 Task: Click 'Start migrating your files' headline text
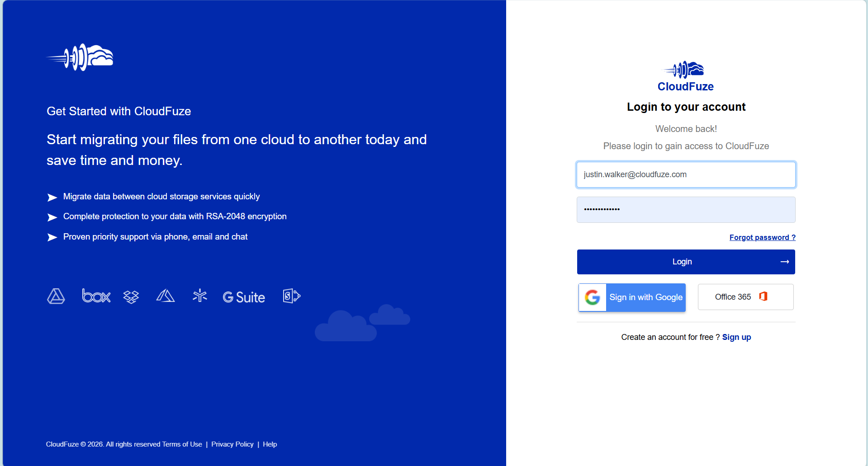pyautogui.click(x=237, y=150)
